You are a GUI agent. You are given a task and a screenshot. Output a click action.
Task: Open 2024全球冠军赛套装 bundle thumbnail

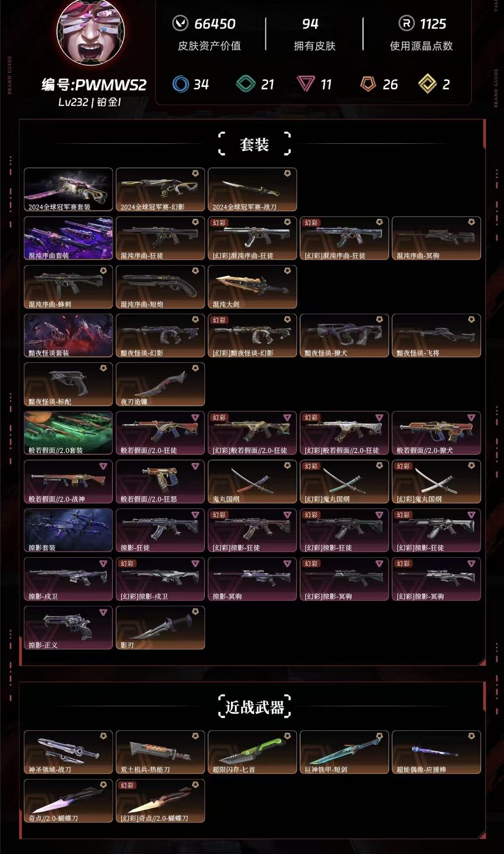click(x=68, y=190)
